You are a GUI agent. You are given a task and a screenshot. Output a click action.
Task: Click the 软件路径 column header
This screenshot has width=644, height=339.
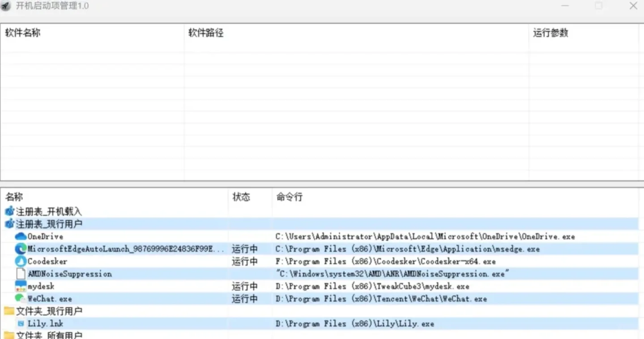coord(206,33)
